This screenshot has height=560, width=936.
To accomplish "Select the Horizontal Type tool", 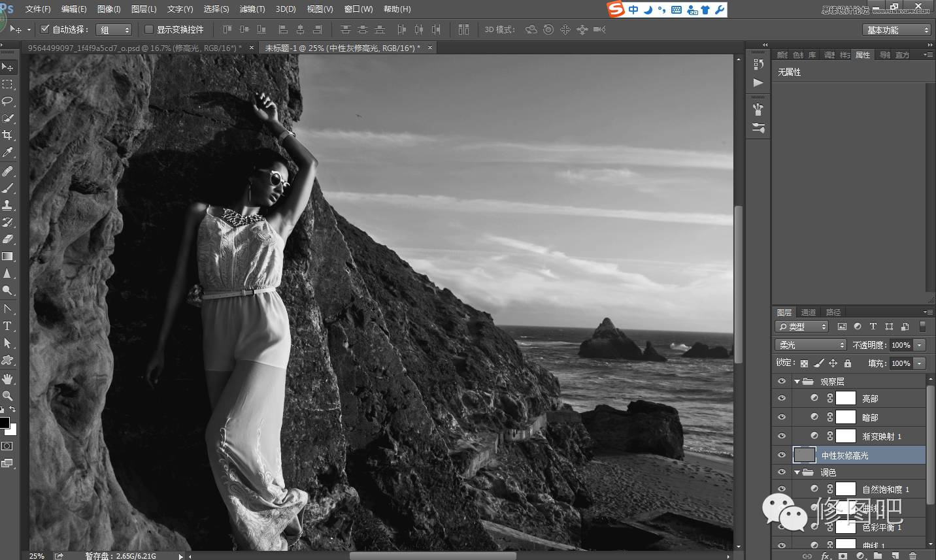I will point(8,326).
